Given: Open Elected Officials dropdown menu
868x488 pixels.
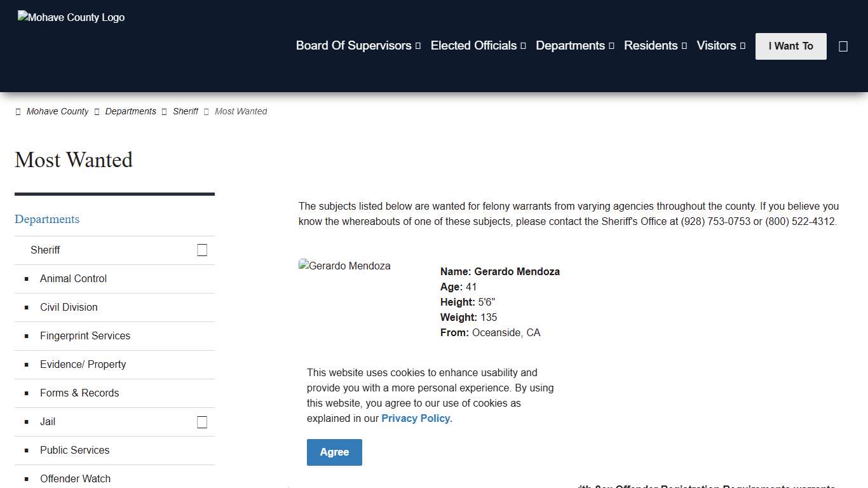Looking at the screenshot, I should [478, 46].
